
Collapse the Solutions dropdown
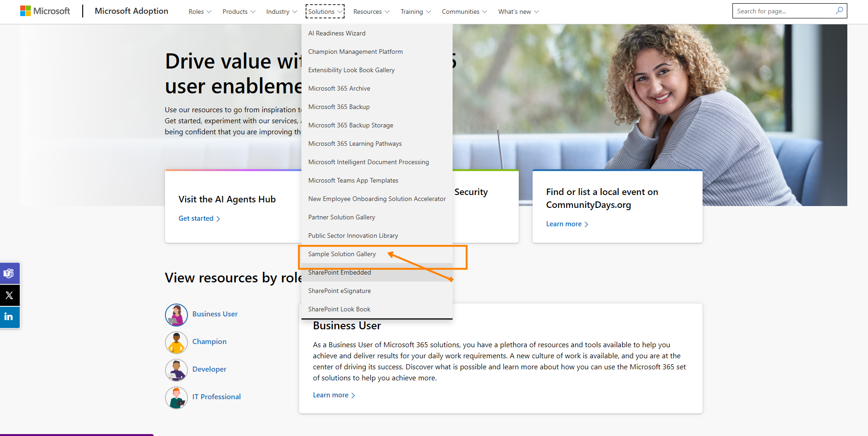coord(325,11)
